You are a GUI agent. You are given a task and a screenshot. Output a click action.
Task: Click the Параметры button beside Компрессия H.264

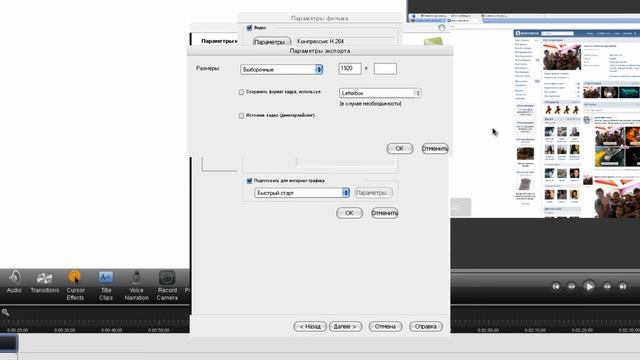(271, 41)
